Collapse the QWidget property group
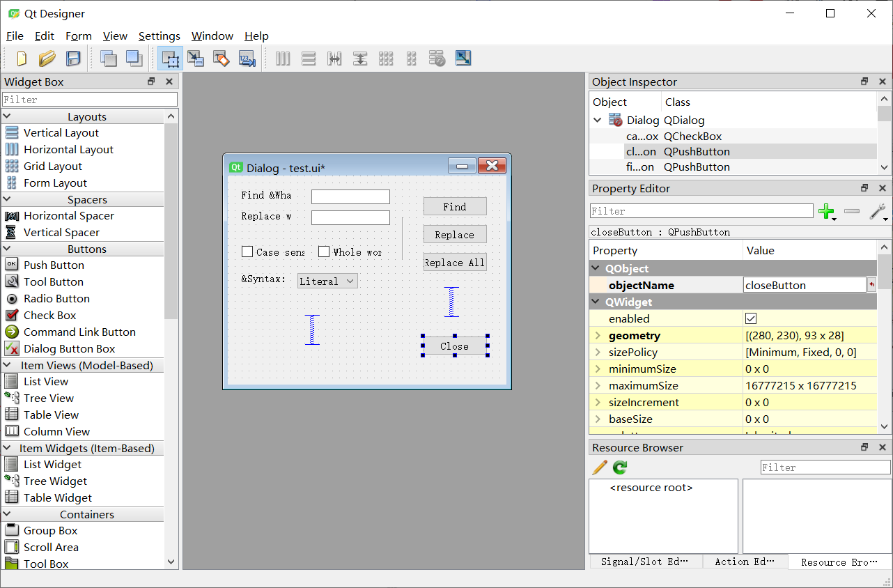This screenshot has height=588, width=893. (x=596, y=302)
